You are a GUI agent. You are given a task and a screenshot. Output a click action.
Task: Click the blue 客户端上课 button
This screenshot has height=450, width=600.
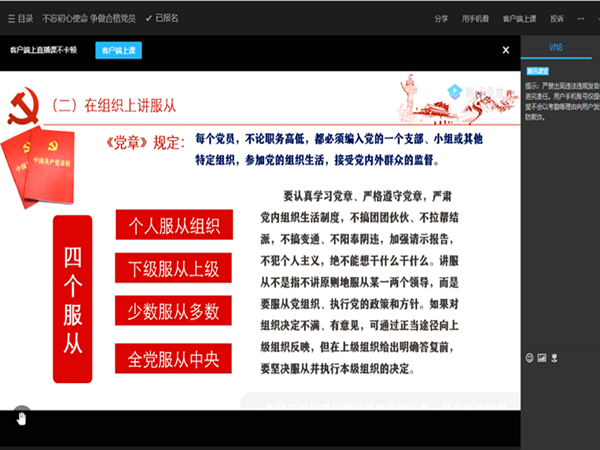tap(118, 49)
